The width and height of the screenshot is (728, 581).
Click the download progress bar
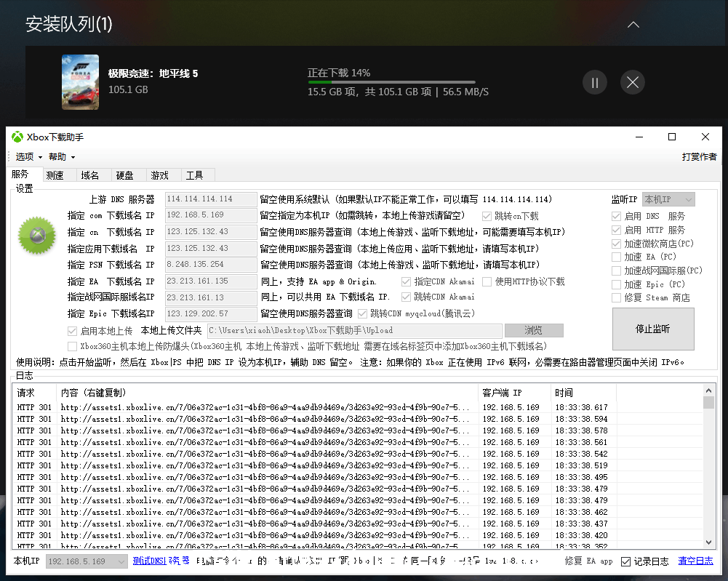pos(391,82)
